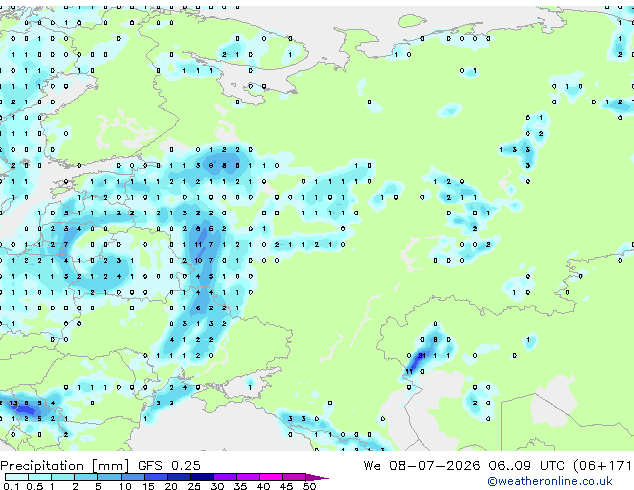The height and width of the screenshot is (490, 634).
Task: Open the weatheronline.co.uk copyright link
Action: 550,481
